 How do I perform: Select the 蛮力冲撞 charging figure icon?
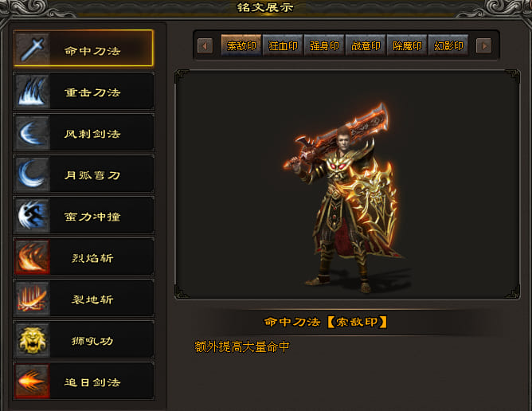click(33, 215)
